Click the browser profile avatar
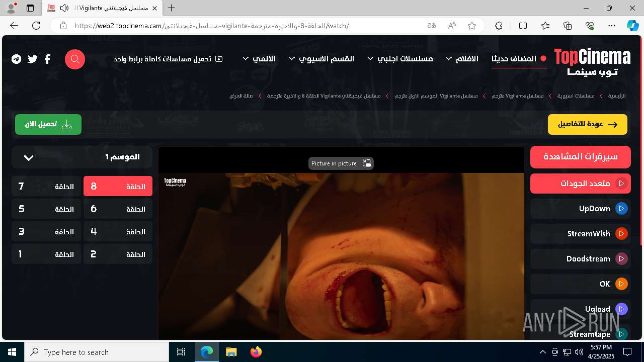644x362 pixels. click(x=11, y=8)
